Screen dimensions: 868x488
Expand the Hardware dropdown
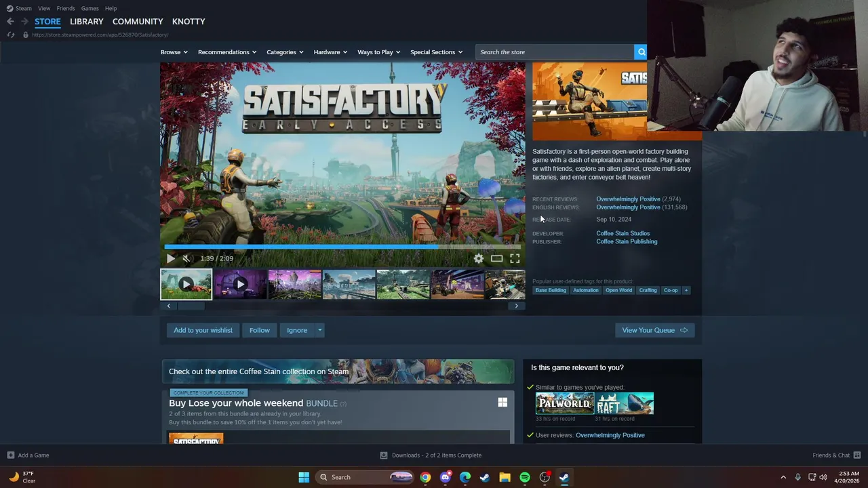pyautogui.click(x=330, y=52)
